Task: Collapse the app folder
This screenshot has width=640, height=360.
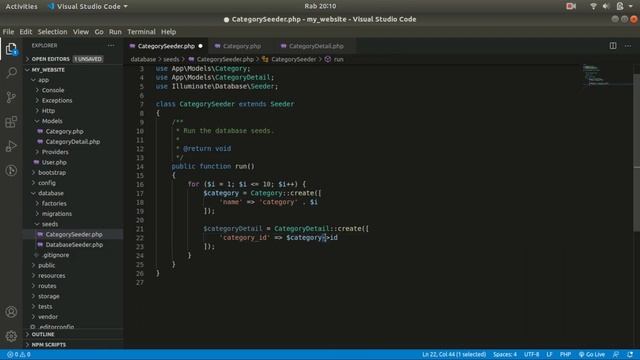Action: 43,80
